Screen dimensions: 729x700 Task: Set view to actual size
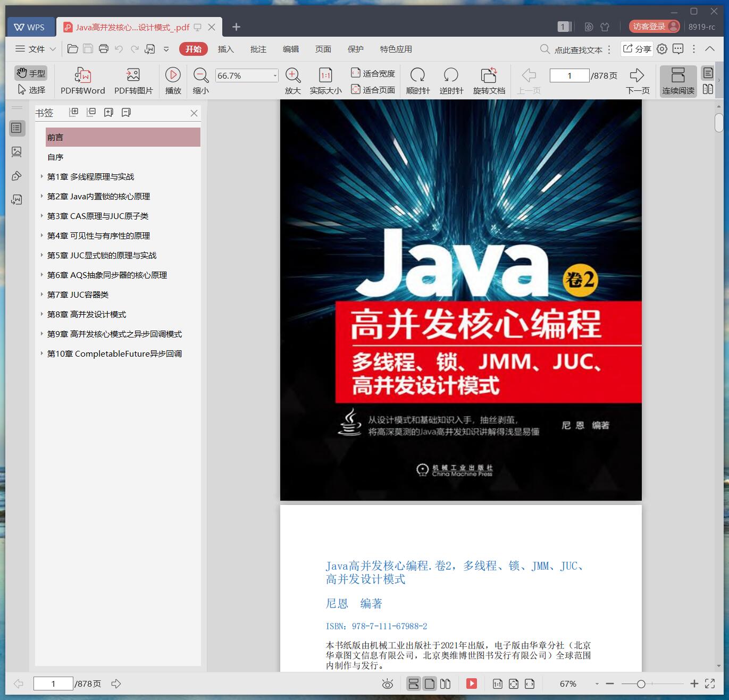[x=325, y=81]
